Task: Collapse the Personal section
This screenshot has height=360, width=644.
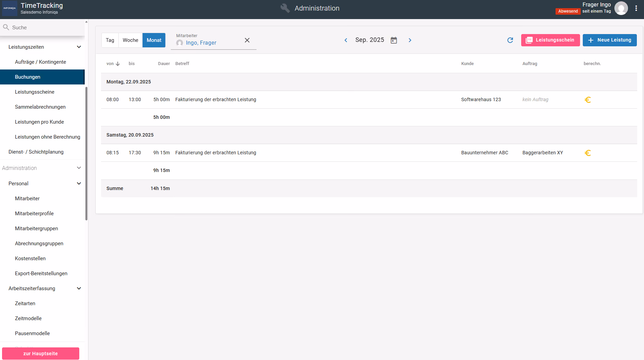Action: point(79,184)
